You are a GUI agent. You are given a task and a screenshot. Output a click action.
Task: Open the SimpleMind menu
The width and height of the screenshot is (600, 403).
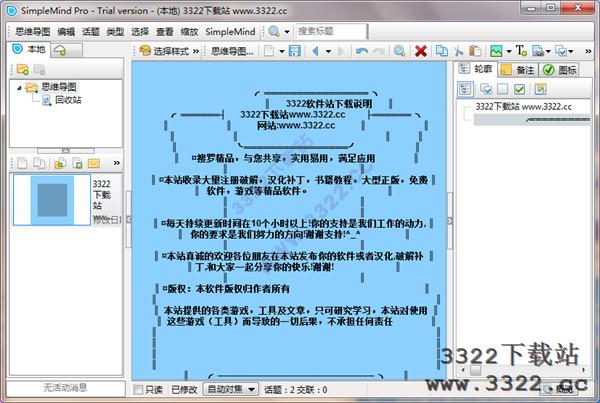tap(230, 31)
